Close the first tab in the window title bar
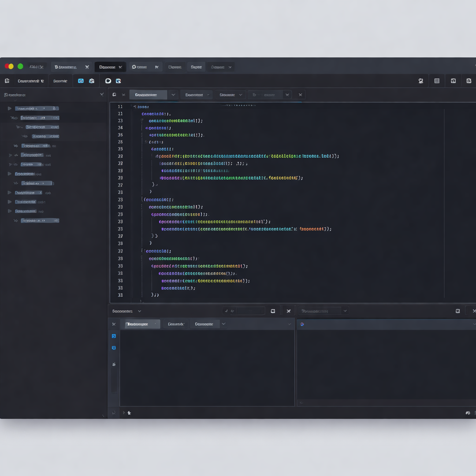 pos(87,67)
